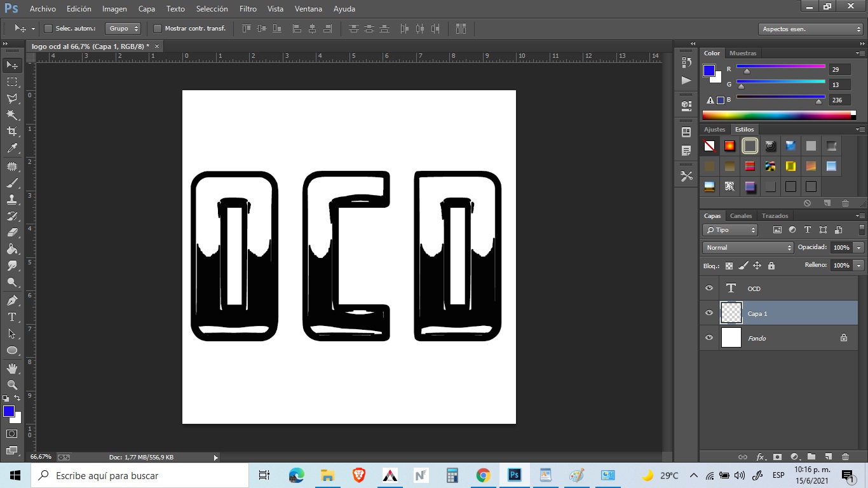Screen dimensions: 868x488
Task: Select the Spot Healing Brush tool
Action: (x=12, y=166)
